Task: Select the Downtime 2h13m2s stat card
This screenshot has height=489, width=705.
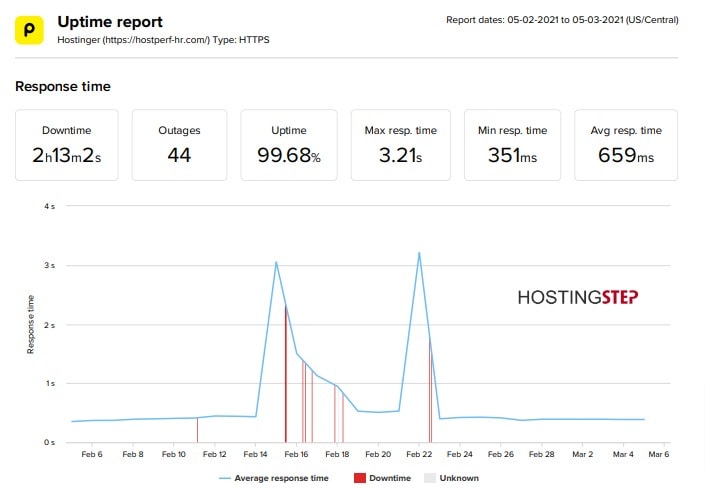Action: [67, 145]
